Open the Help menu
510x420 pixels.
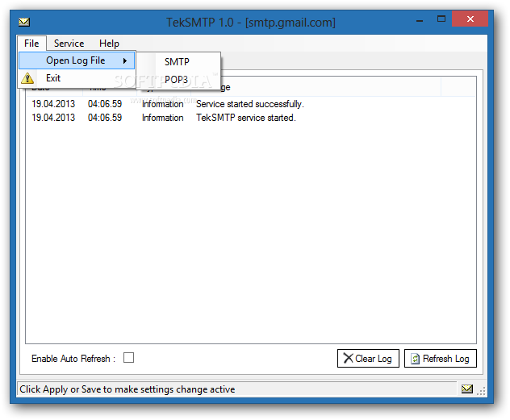[x=109, y=44]
